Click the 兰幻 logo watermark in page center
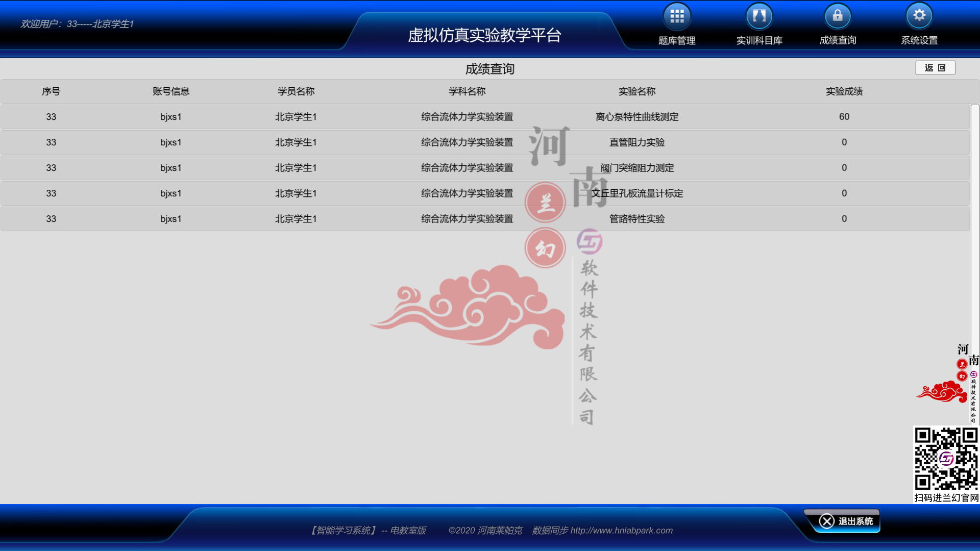Screen dimensions: 980x551 tap(545, 224)
